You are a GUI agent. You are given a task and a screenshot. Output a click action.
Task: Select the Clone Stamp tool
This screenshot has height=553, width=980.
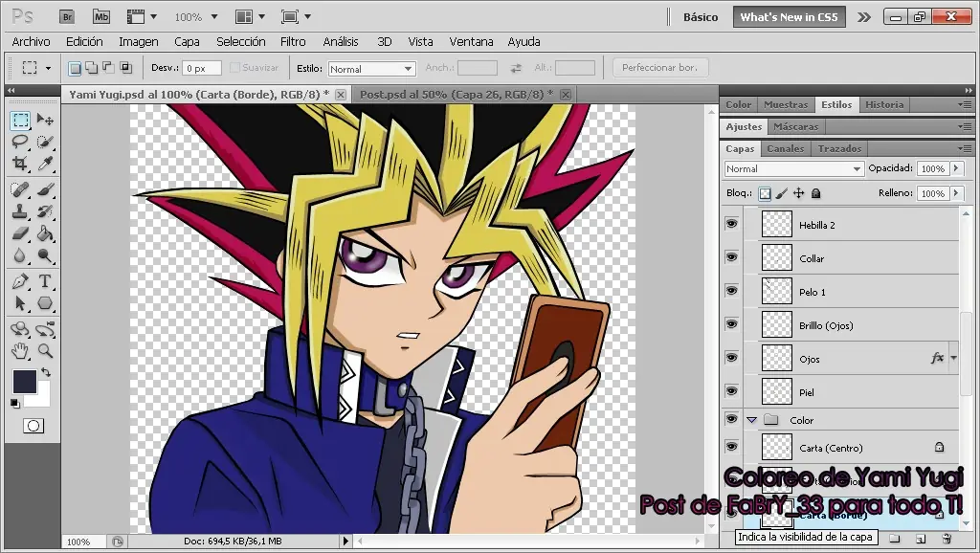(x=20, y=210)
